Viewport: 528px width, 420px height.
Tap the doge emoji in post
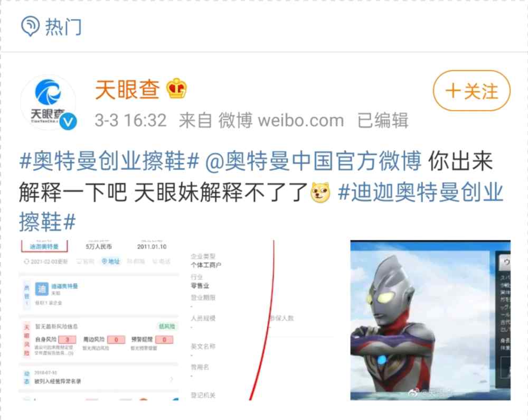click(320, 192)
